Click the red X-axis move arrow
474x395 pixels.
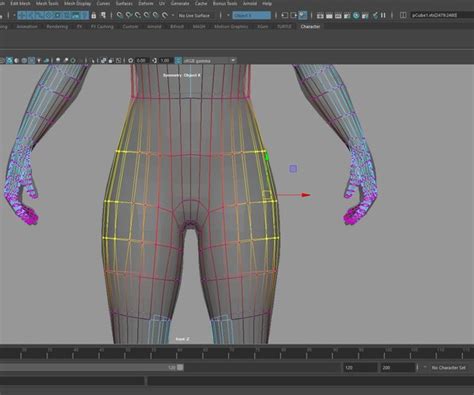[x=306, y=195]
